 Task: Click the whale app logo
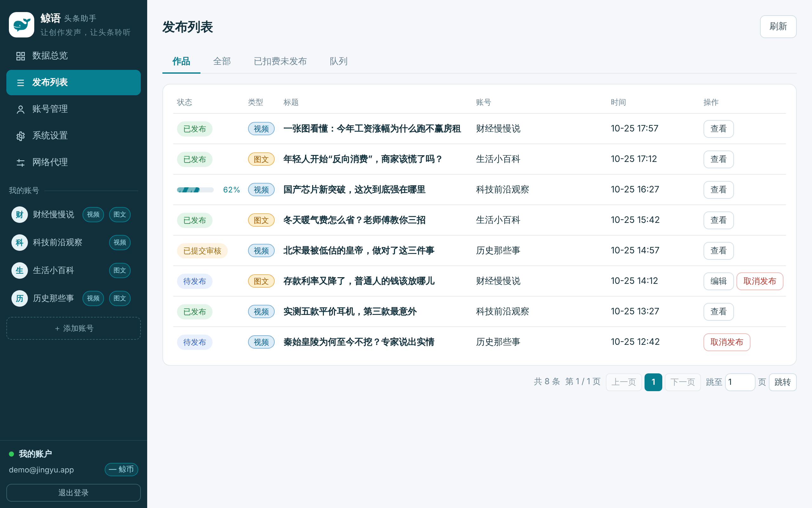22,25
